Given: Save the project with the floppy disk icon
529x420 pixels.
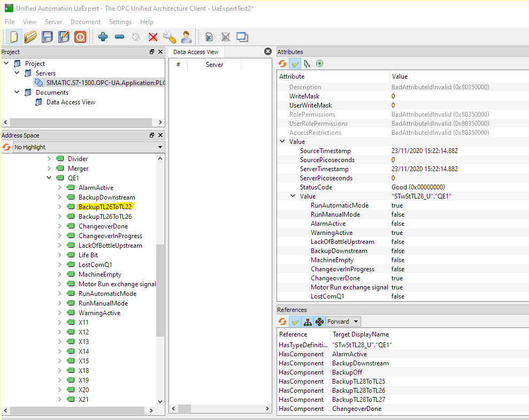Looking at the screenshot, I should 47,37.
